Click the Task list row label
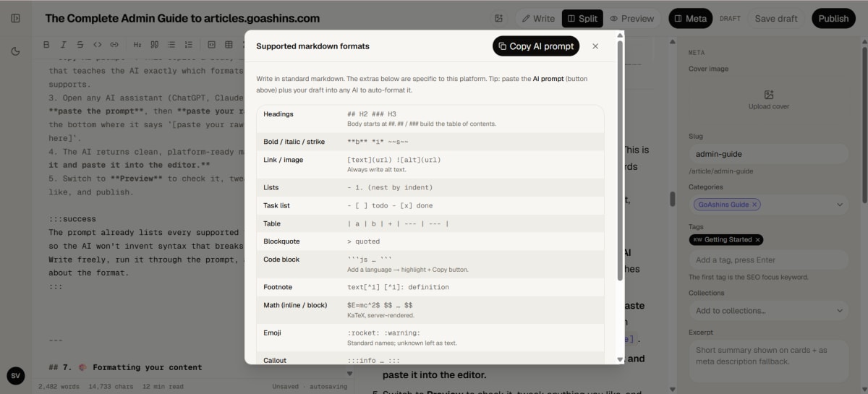The height and width of the screenshot is (394, 868). [x=277, y=205]
